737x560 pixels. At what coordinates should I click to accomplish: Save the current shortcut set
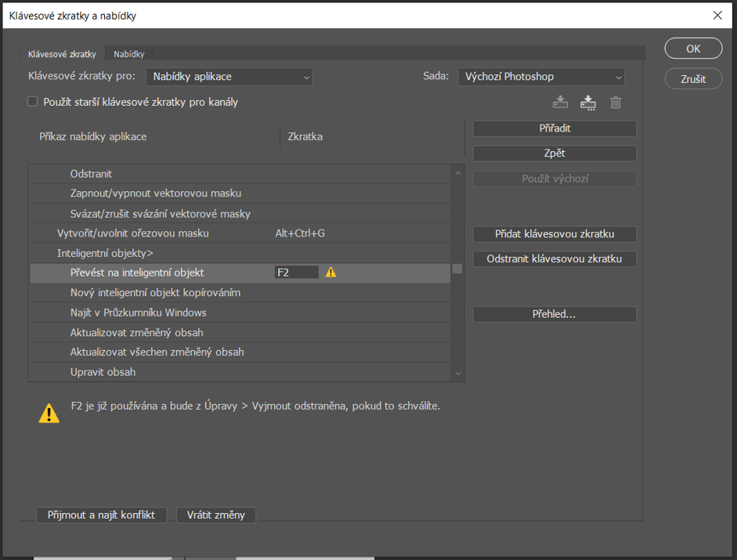[560, 103]
